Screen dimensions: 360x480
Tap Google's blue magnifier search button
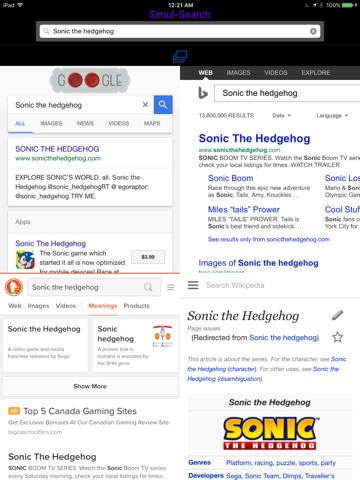(163, 105)
